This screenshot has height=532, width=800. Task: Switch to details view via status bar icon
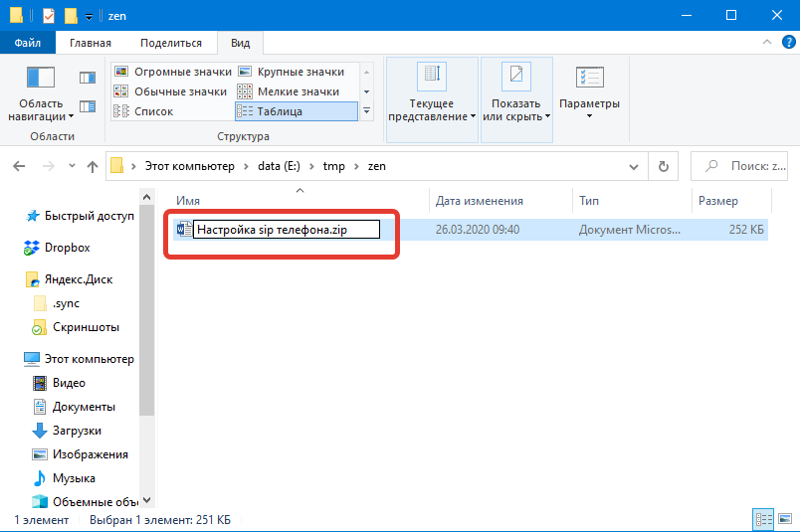pyautogui.click(x=763, y=520)
